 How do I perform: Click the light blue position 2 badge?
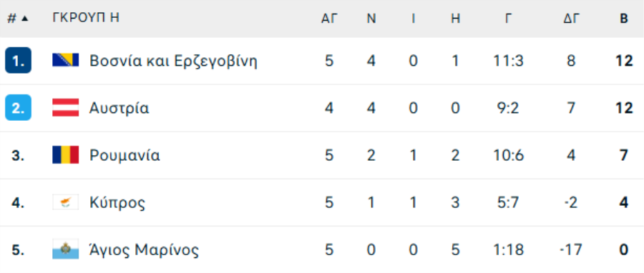pyautogui.click(x=18, y=107)
